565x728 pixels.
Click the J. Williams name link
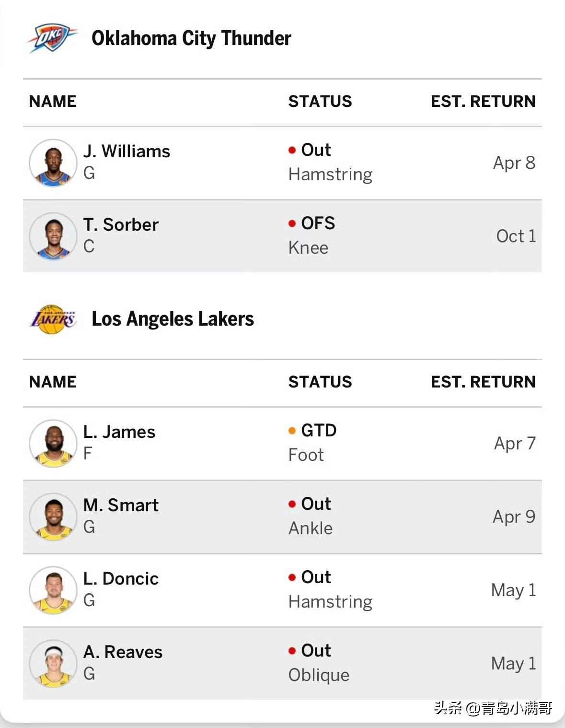[127, 151]
